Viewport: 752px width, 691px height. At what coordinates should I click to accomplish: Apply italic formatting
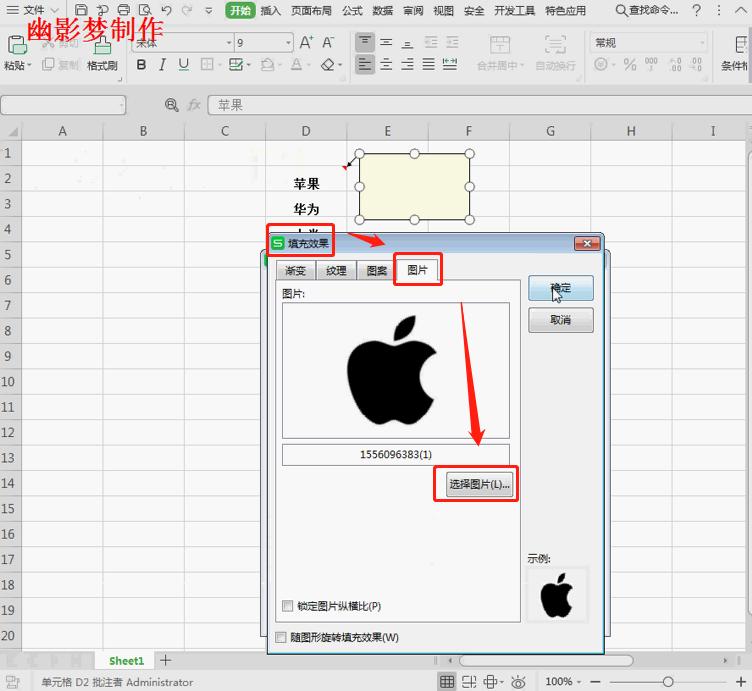[162, 64]
